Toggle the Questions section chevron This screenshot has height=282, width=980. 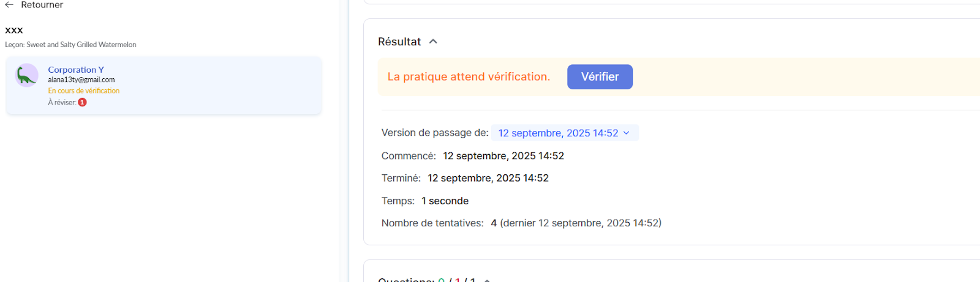[487, 280]
